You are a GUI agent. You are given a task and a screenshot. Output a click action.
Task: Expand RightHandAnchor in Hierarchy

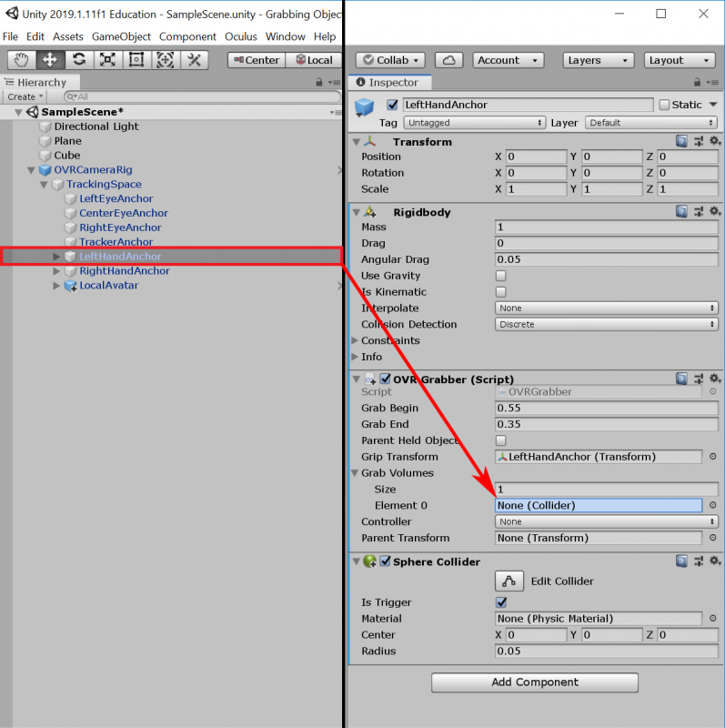coord(56,270)
